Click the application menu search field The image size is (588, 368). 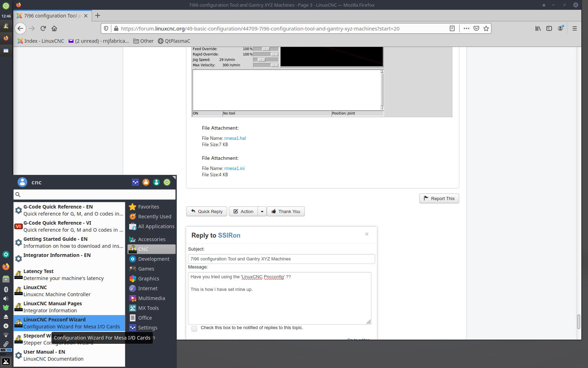coord(94,195)
